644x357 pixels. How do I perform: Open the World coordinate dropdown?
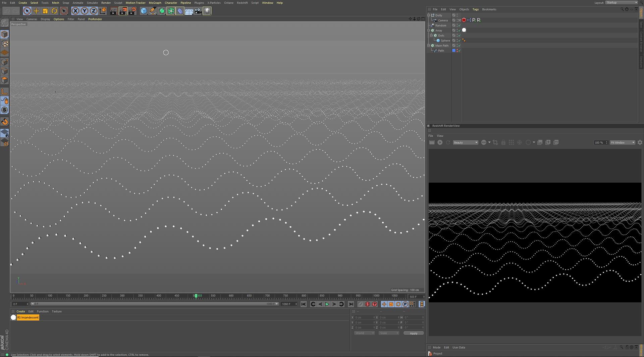[x=364, y=333]
